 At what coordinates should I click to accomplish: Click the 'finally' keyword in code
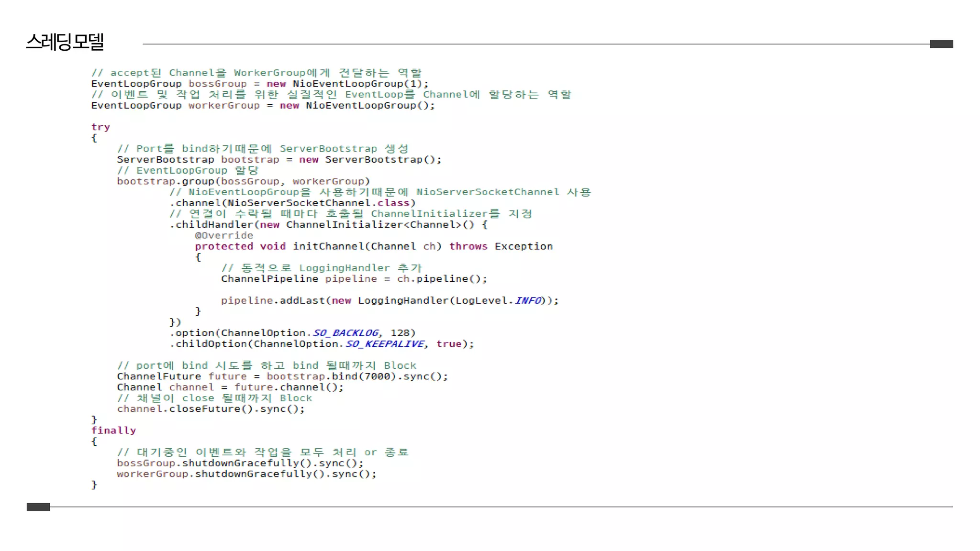[113, 430]
